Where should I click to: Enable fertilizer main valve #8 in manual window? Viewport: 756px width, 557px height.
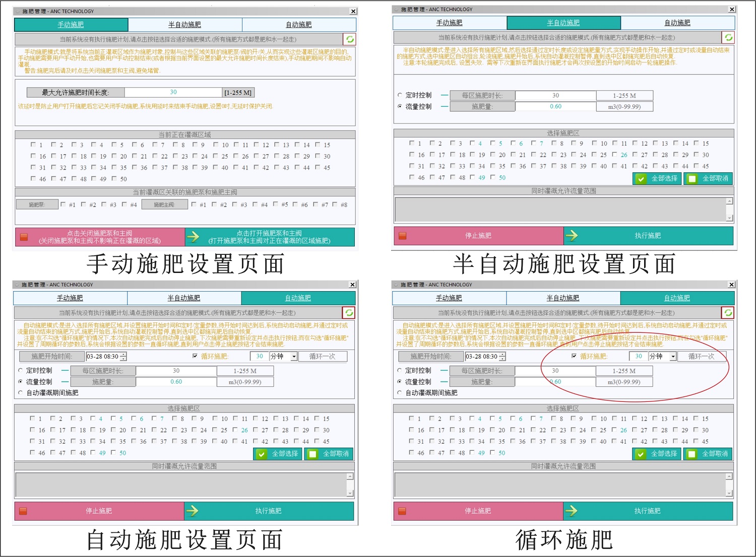pyautogui.click(x=335, y=204)
